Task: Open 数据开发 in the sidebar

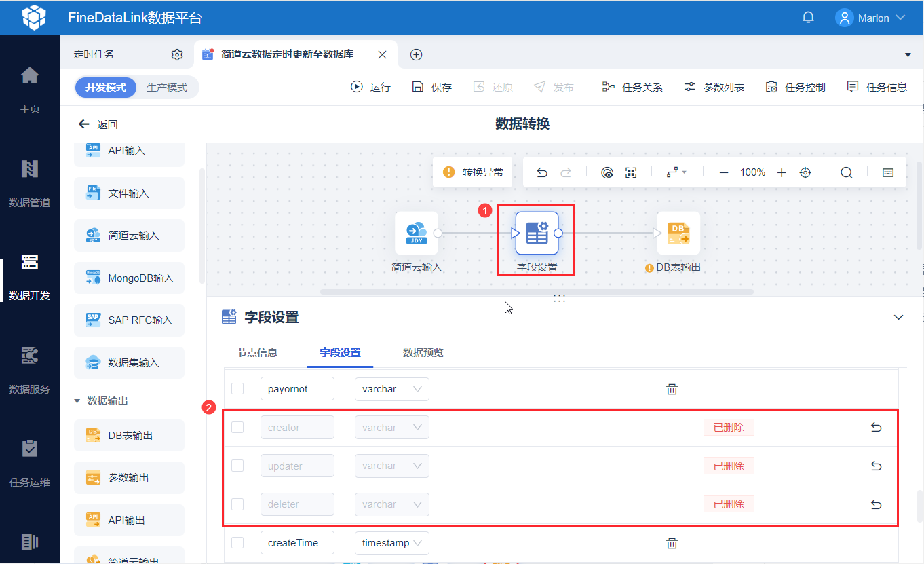Action: 30,276
